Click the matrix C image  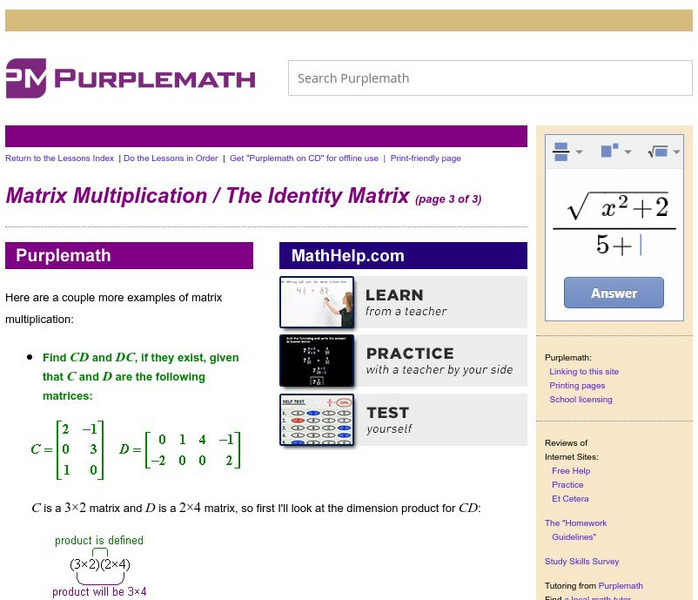click(x=67, y=450)
